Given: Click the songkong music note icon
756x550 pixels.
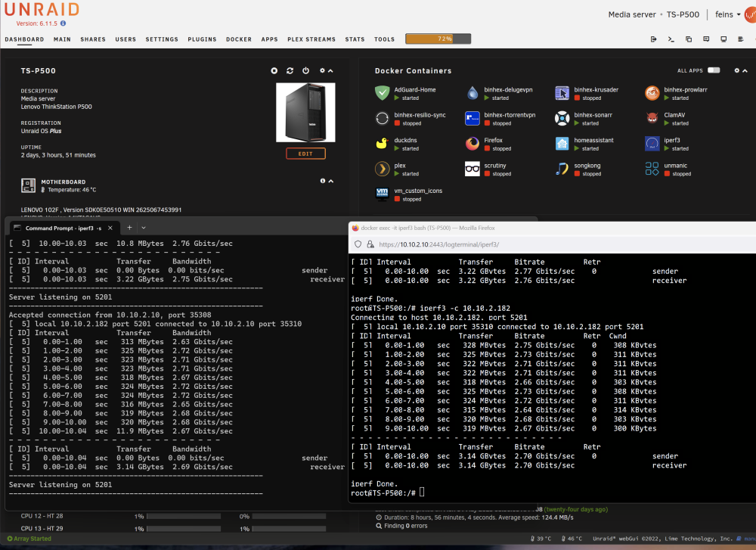Looking at the screenshot, I should point(562,169).
